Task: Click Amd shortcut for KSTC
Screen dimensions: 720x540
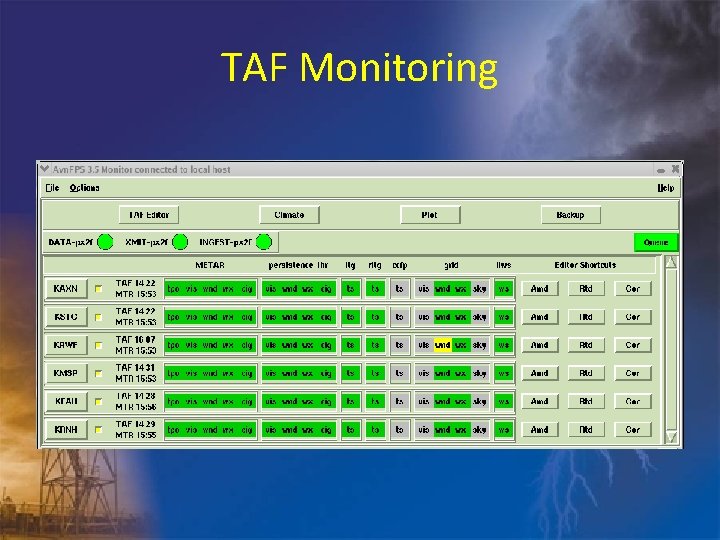Action: click(x=540, y=317)
